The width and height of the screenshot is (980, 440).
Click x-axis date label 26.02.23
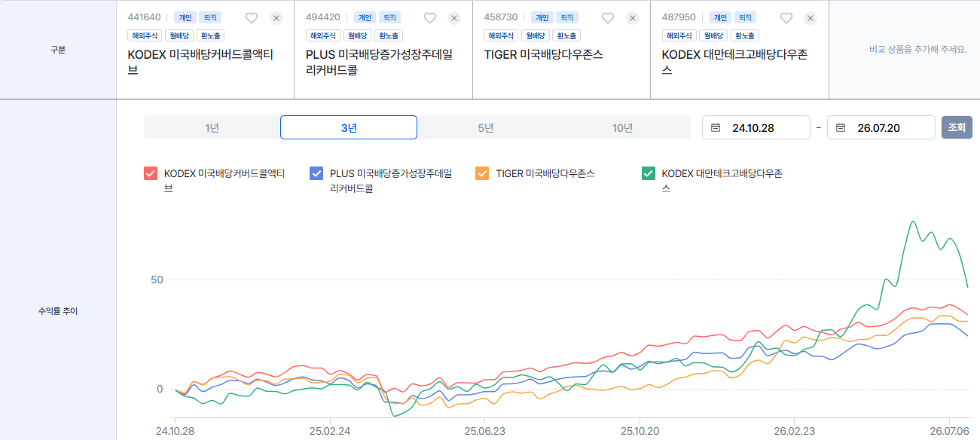[x=794, y=432]
